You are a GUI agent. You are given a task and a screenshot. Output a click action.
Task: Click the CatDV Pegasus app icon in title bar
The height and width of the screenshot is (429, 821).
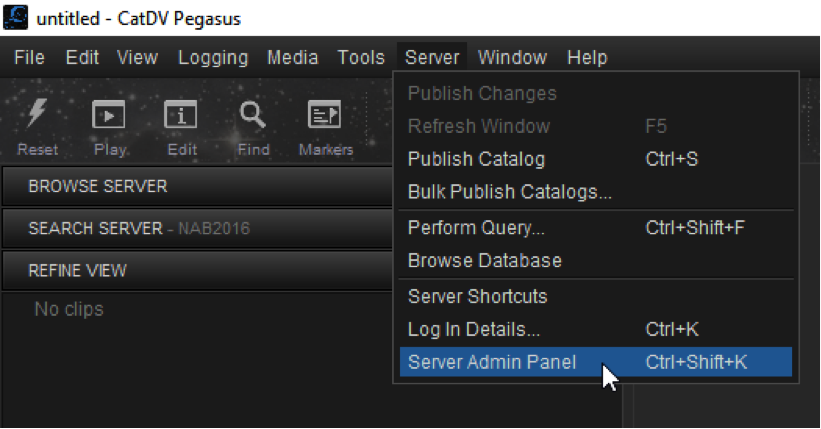tap(16, 17)
